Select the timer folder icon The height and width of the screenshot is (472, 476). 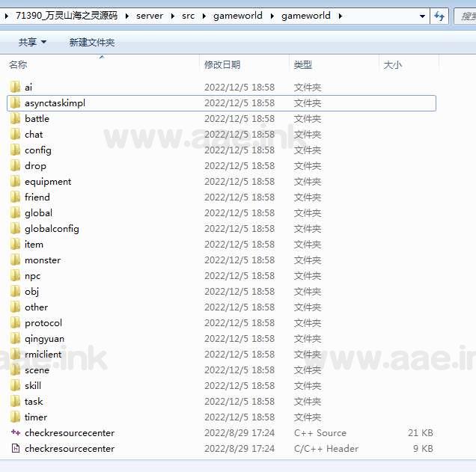pyautogui.click(x=15, y=417)
